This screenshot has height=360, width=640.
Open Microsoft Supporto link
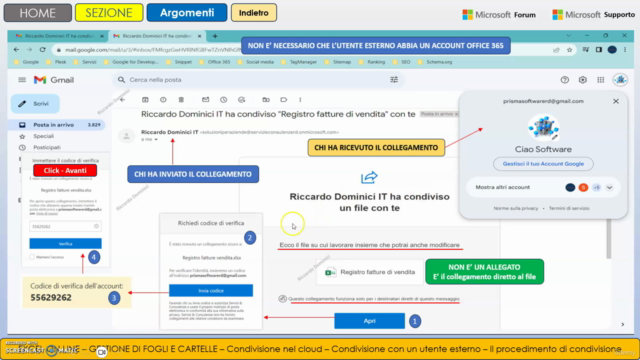tap(593, 15)
